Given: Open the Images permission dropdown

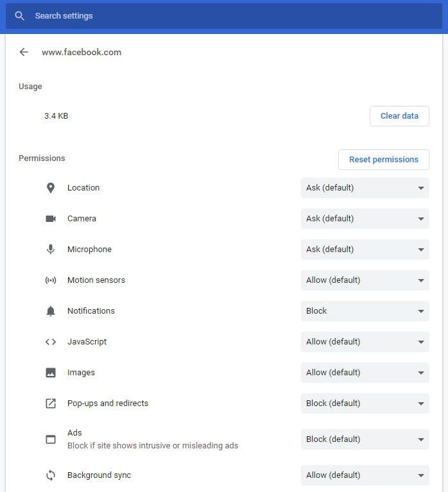Looking at the screenshot, I should pyautogui.click(x=365, y=373).
